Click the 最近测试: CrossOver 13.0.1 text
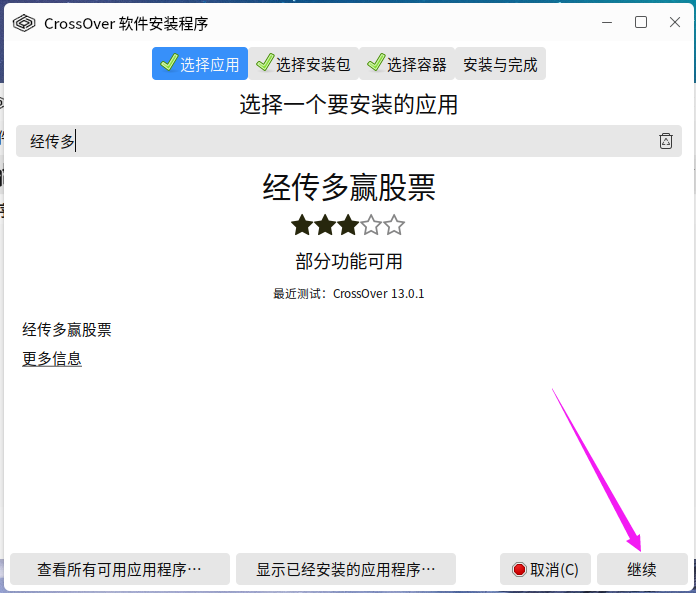 point(348,294)
